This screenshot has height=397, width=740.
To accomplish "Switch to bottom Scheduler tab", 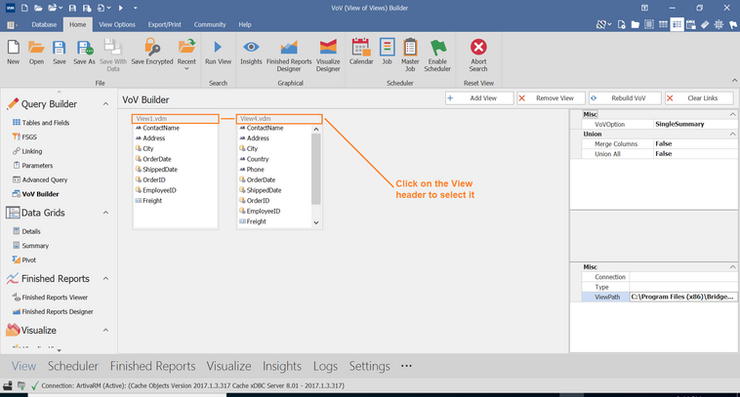I will click(x=73, y=366).
